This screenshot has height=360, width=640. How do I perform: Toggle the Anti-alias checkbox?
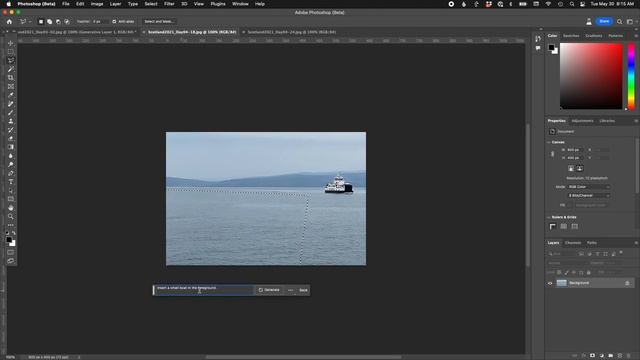[114, 22]
